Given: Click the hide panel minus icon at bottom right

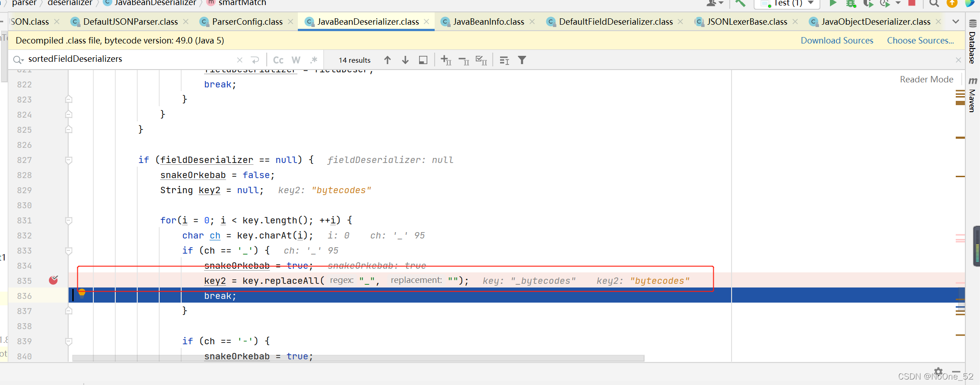Looking at the screenshot, I should point(956,371).
